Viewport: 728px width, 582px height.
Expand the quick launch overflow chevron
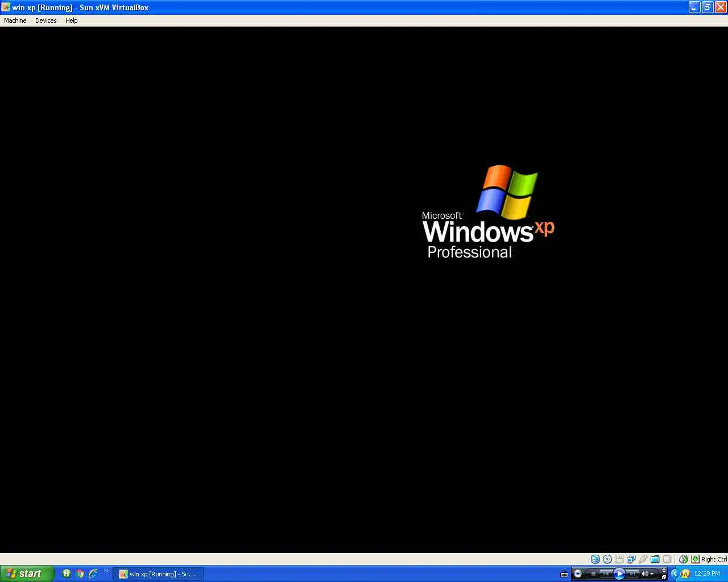(x=106, y=571)
